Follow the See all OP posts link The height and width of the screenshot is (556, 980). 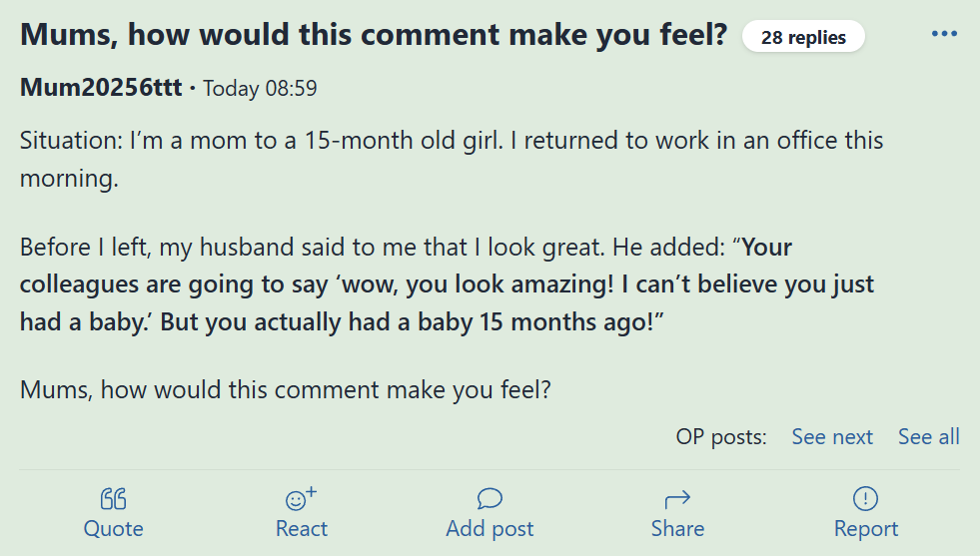(x=929, y=436)
